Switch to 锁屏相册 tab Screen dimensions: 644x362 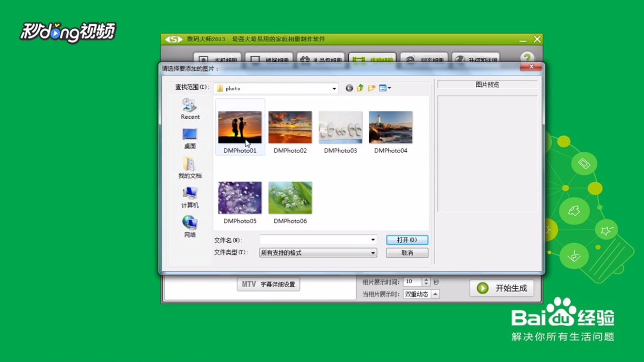269,59
